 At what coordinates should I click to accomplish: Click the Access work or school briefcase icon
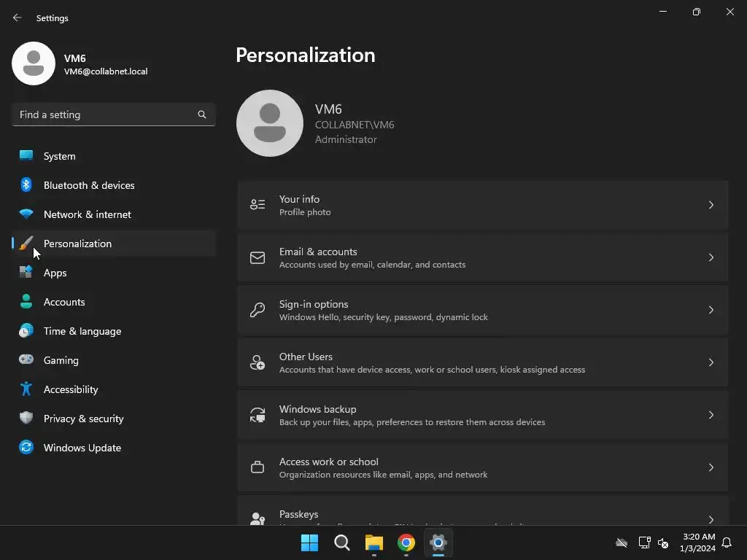[258, 467]
